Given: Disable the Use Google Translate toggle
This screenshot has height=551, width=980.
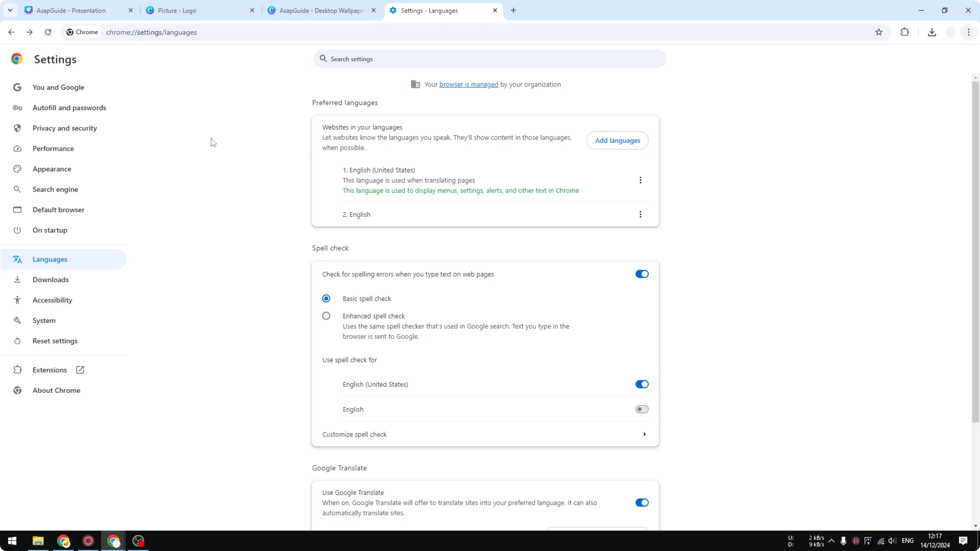Looking at the screenshot, I should pos(642,503).
